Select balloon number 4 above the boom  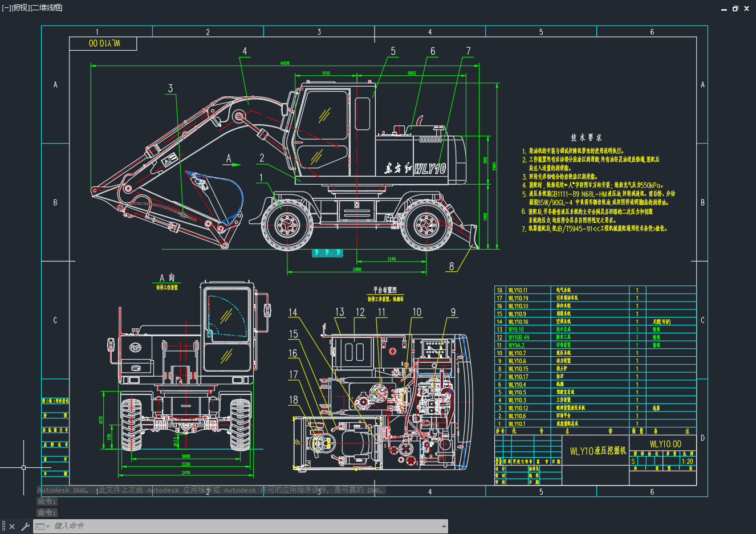click(245, 51)
